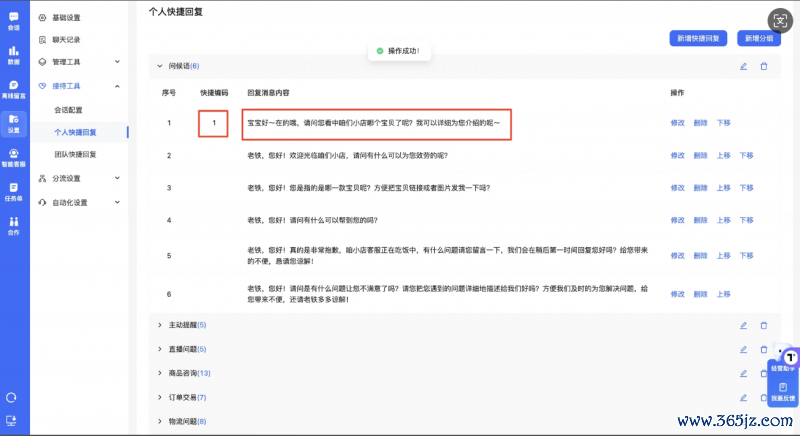
Task: Open the 合作 cooperation icon
Action: [14, 226]
